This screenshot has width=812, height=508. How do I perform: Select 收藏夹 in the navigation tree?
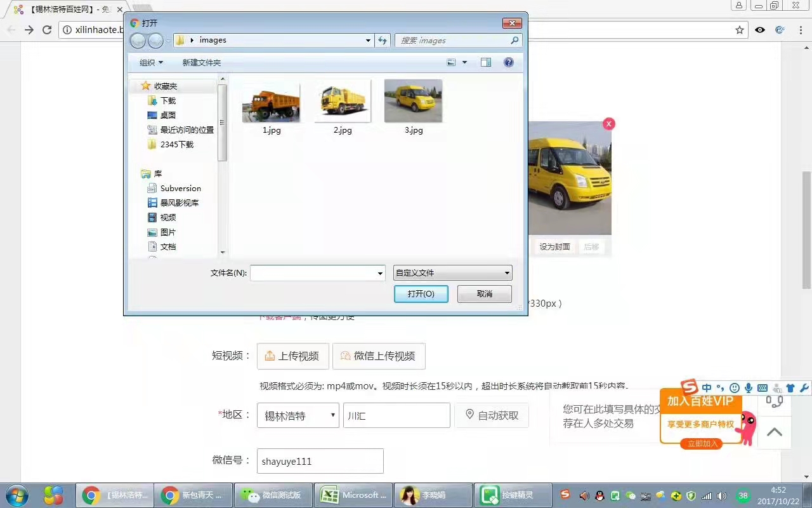[166, 86]
